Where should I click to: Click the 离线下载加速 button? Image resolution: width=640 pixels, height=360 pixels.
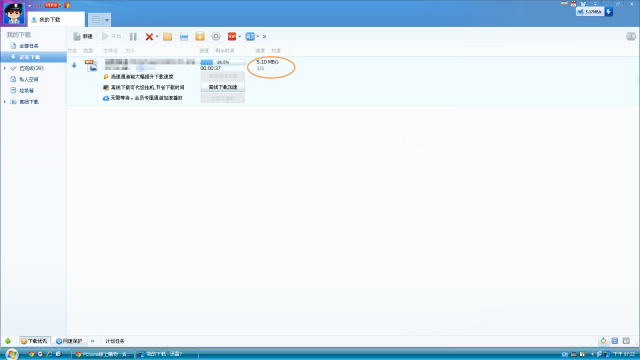[x=223, y=87]
